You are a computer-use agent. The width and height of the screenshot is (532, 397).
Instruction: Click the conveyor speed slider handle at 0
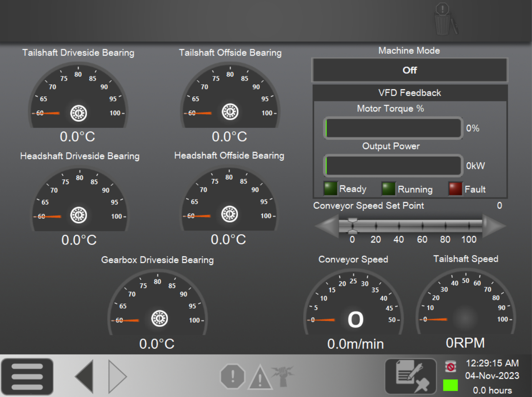coord(353,226)
